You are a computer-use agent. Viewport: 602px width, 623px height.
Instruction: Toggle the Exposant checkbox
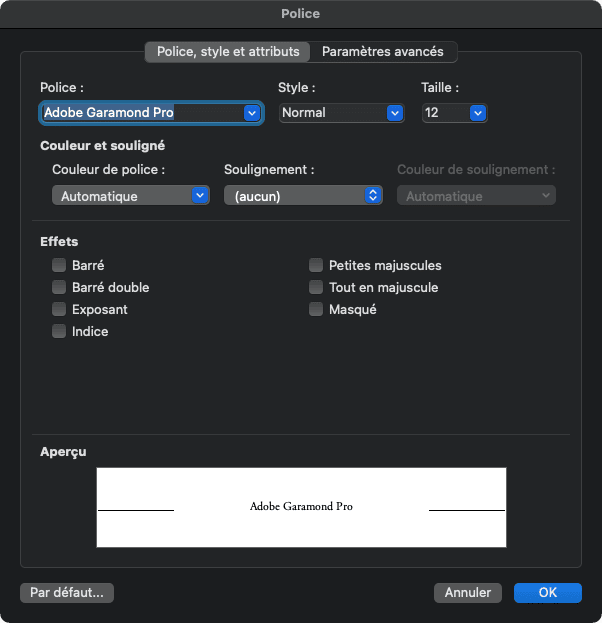pos(59,309)
